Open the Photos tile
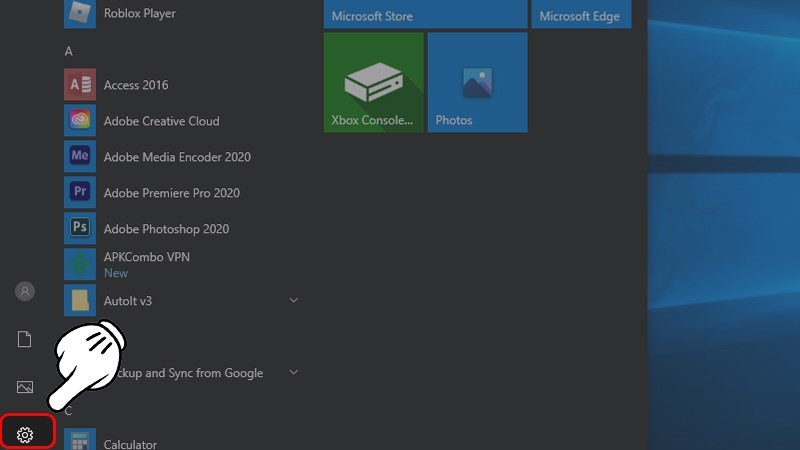This screenshot has width=800, height=450. (x=477, y=82)
